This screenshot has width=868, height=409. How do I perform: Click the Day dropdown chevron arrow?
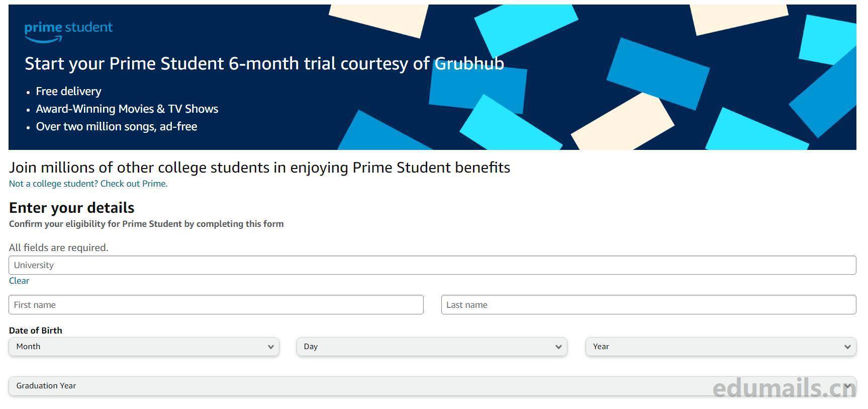pyautogui.click(x=558, y=347)
